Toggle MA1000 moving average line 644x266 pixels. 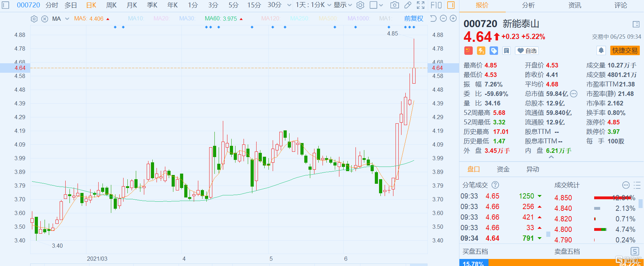click(358, 18)
